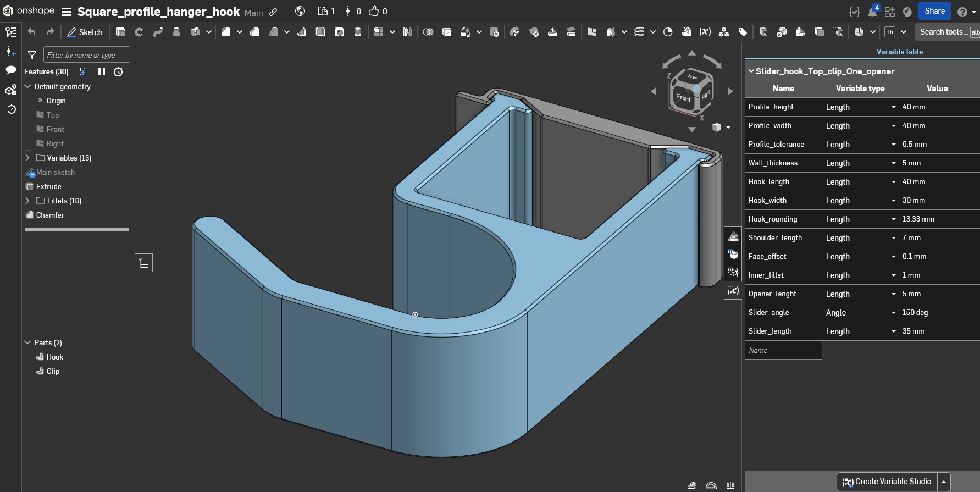Select the Boolean tool
The width and height of the screenshot is (980, 492).
pos(428,32)
